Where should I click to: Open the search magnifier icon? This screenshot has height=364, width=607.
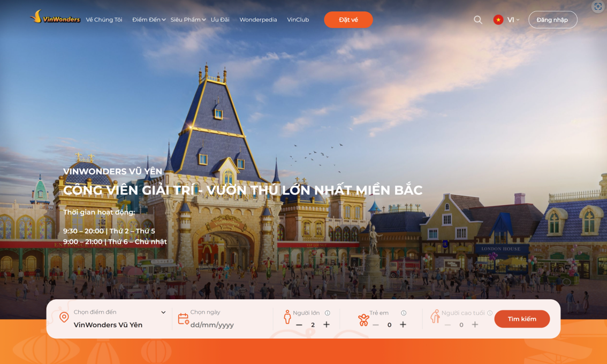(x=478, y=20)
